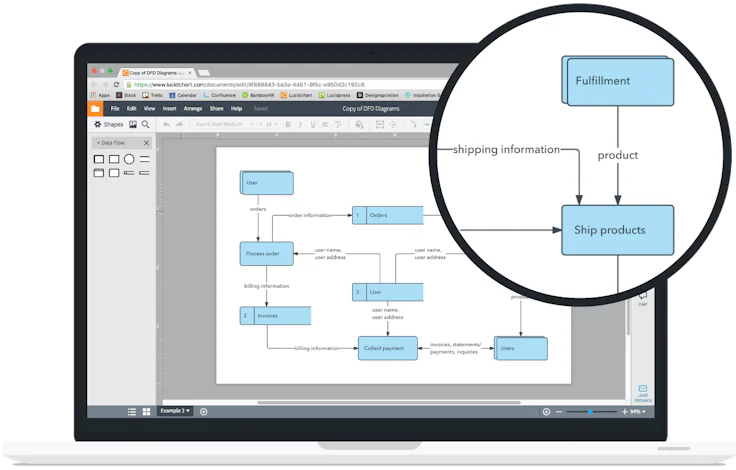Select the open-ended data store shape

[x=145, y=173]
